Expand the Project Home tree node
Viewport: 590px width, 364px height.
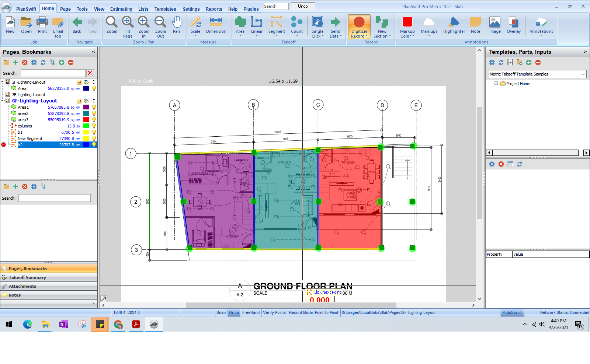[x=496, y=84]
